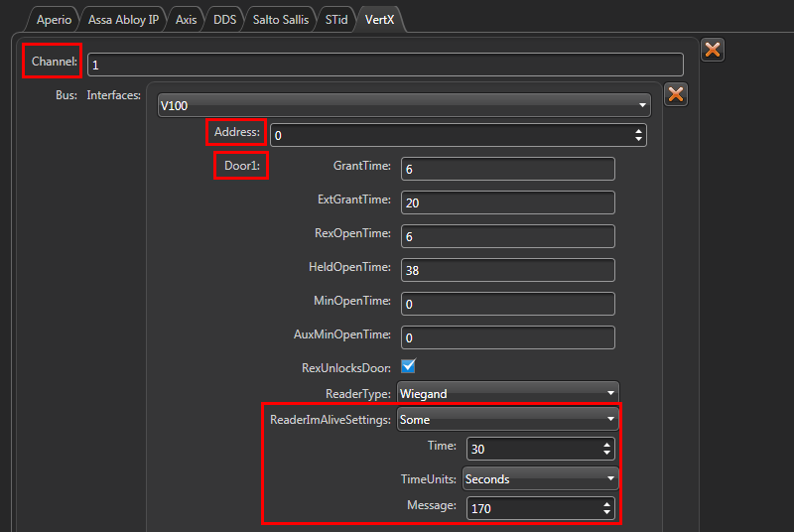Decrease the Time value with down arrow
The width and height of the screenshot is (794, 532).
pyautogui.click(x=607, y=454)
